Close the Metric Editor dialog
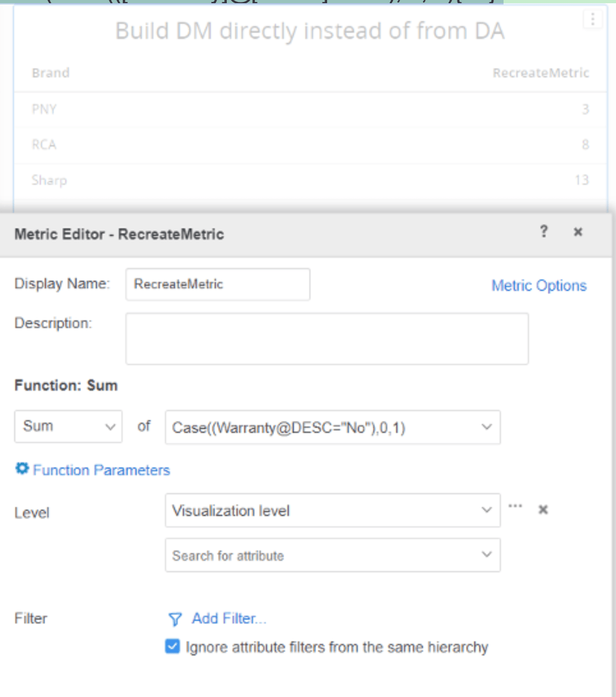Image resolution: width=616 pixels, height=697 pixels. [x=578, y=231]
